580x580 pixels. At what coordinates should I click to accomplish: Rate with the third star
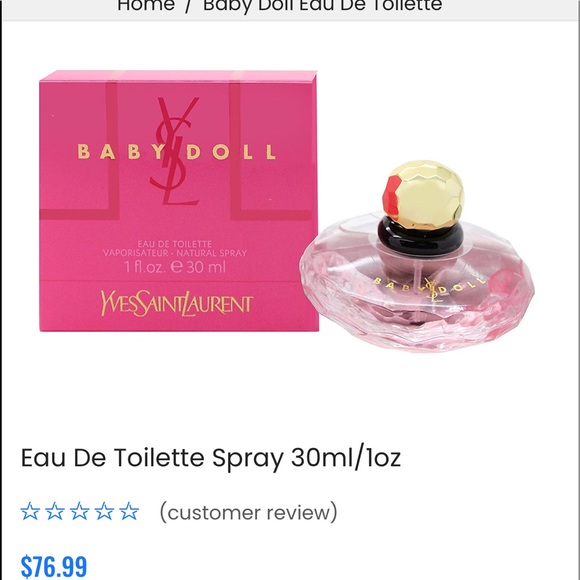pos(80,512)
